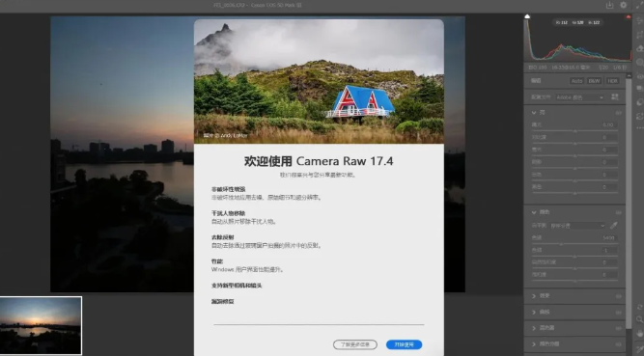Expand the 曲线 curve section
This screenshot has width=644, height=356.
click(574, 312)
